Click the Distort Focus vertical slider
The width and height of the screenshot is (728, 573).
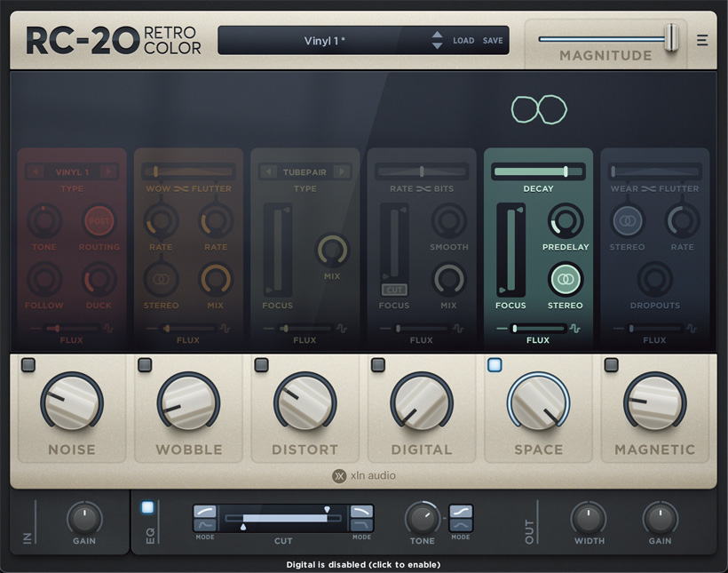[x=278, y=250]
